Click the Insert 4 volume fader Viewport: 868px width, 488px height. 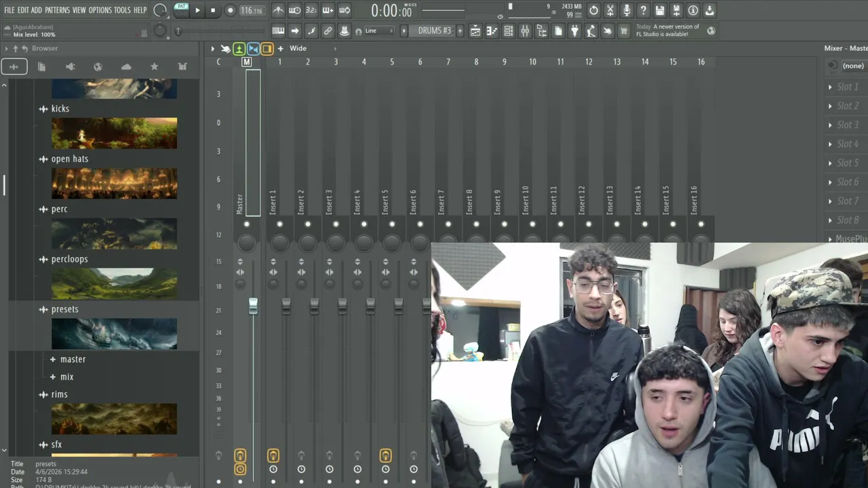tap(370, 306)
